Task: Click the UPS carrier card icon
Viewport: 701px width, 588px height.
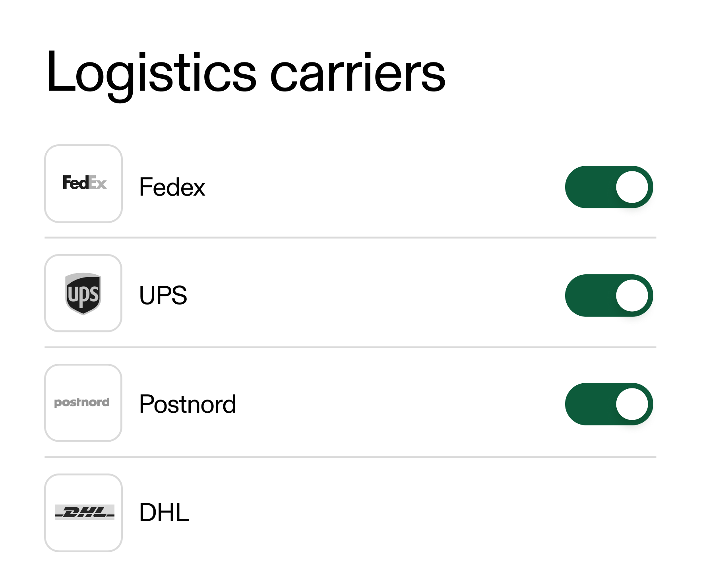Action: pos(83,294)
